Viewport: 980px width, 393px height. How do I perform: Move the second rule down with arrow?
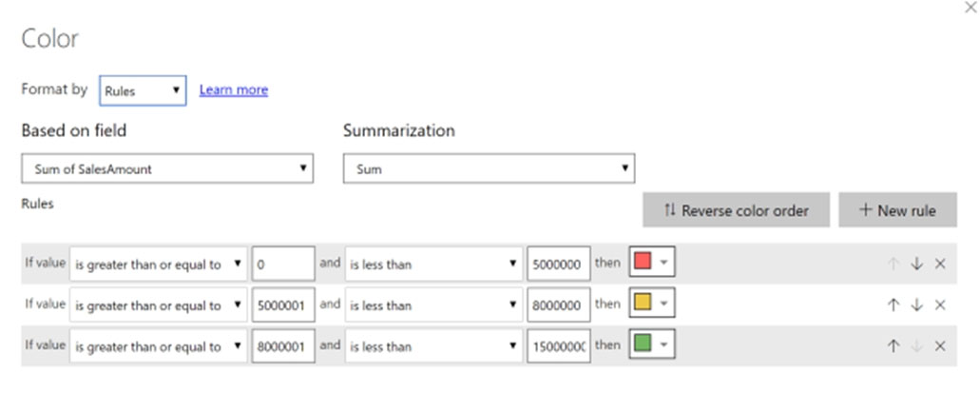point(916,305)
